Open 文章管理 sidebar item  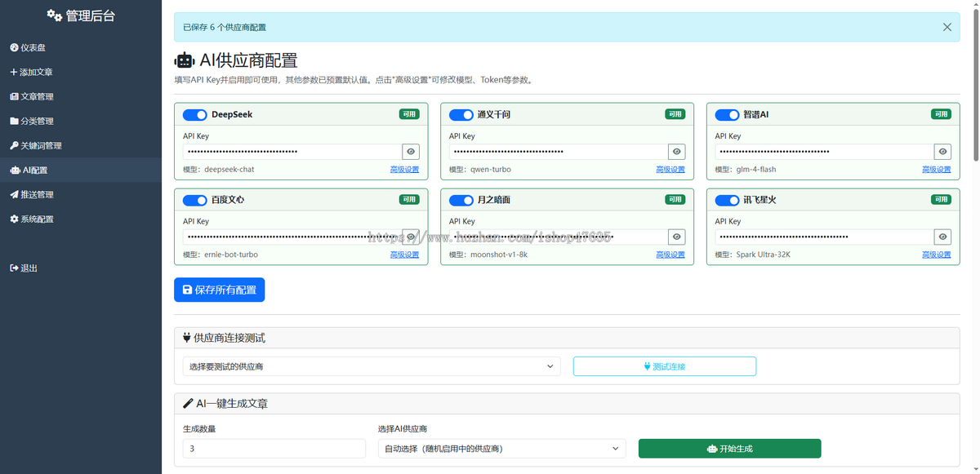click(81, 96)
